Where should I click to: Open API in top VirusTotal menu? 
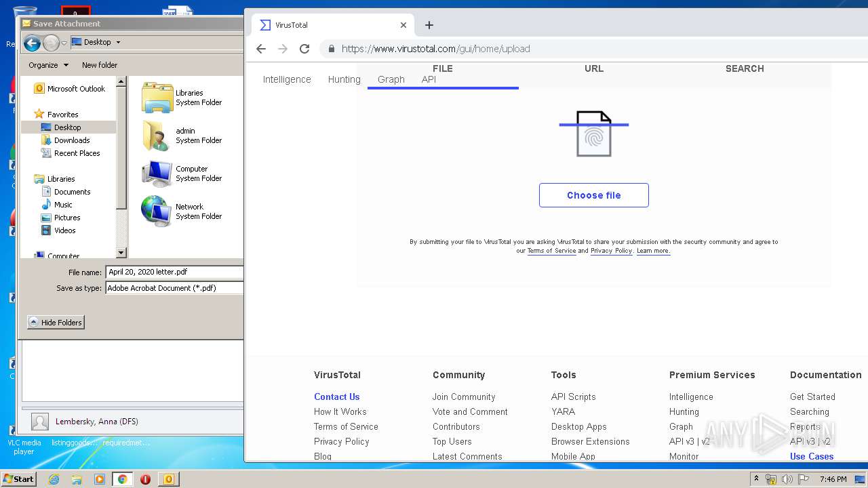point(429,79)
